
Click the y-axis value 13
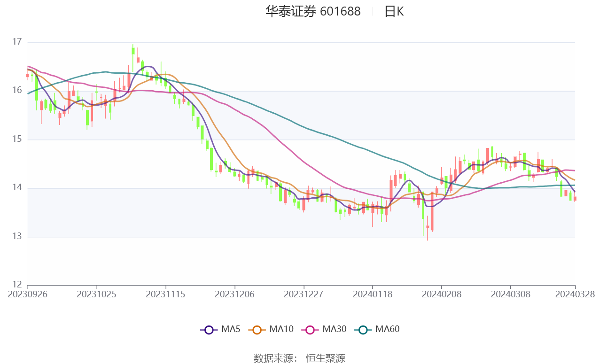[x=17, y=237]
